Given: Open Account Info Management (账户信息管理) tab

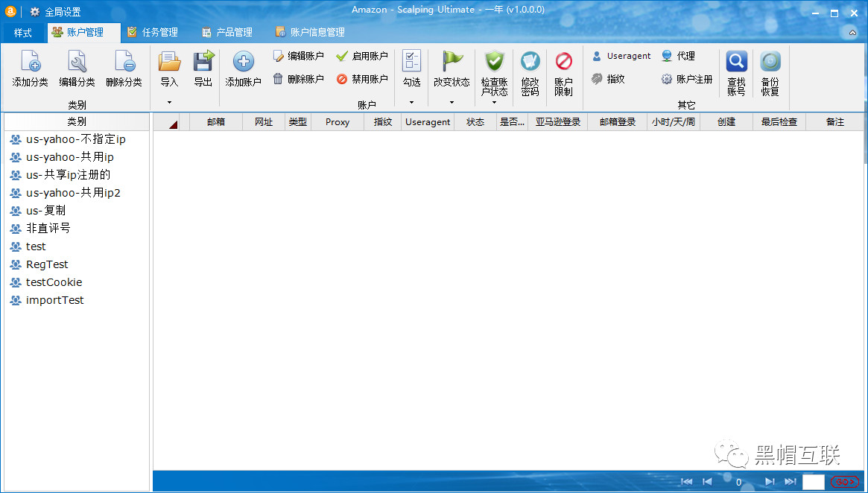Looking at the screenshot, I should coord(310,33).
